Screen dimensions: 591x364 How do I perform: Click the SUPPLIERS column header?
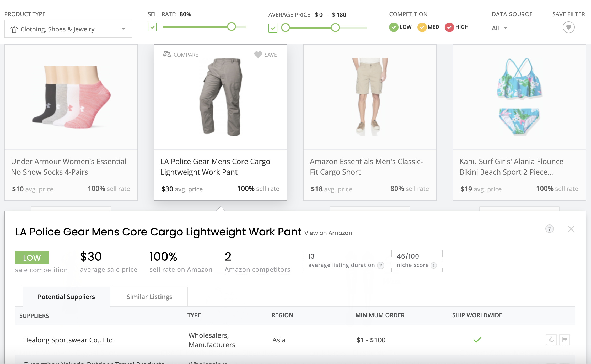click(x=34, y=315)
